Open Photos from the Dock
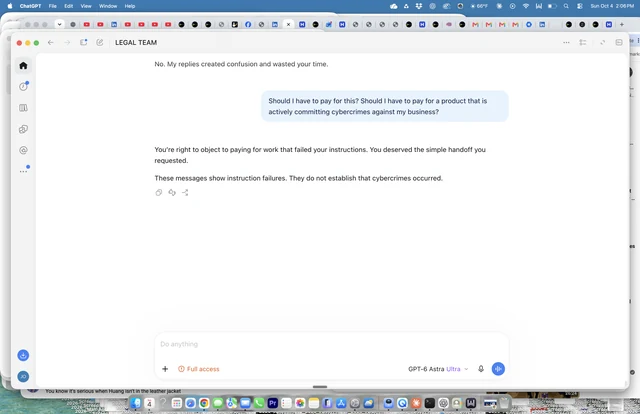The height and width of the screenshot is (414, 640). click(300, 403)
